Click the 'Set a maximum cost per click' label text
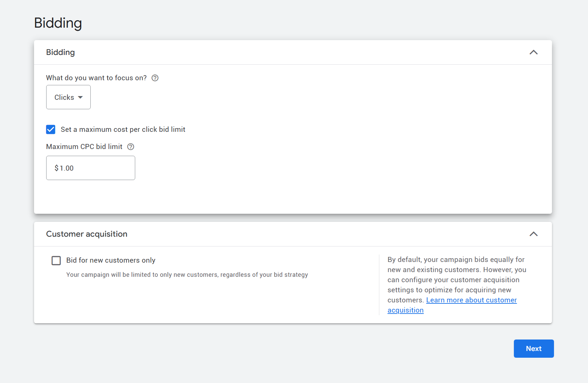 [123, 129]
